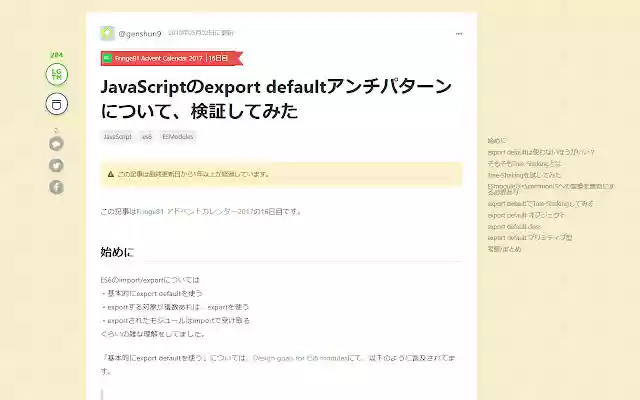Click the 始めに section heading in the article
The height and width of the screenshot is (400, 640).
click(x=117, y=252)
